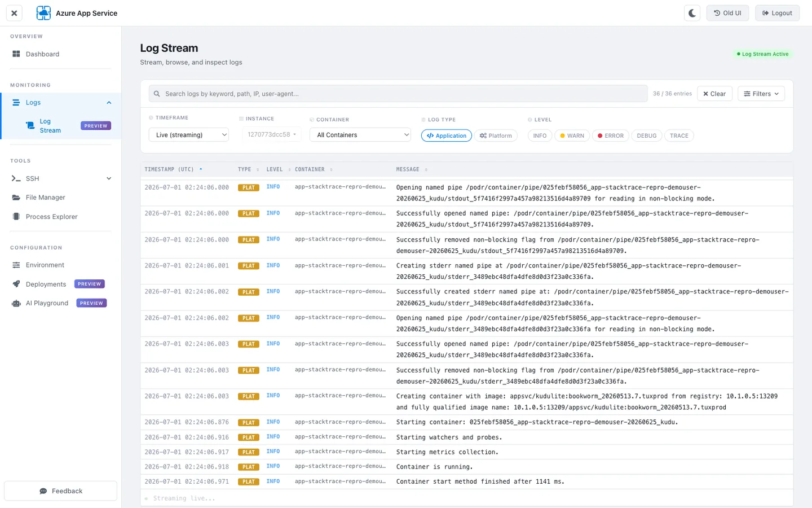Open the Live (streaming) timeframe dropdown
Screen dimensions: 812x508
coord(189,135)
